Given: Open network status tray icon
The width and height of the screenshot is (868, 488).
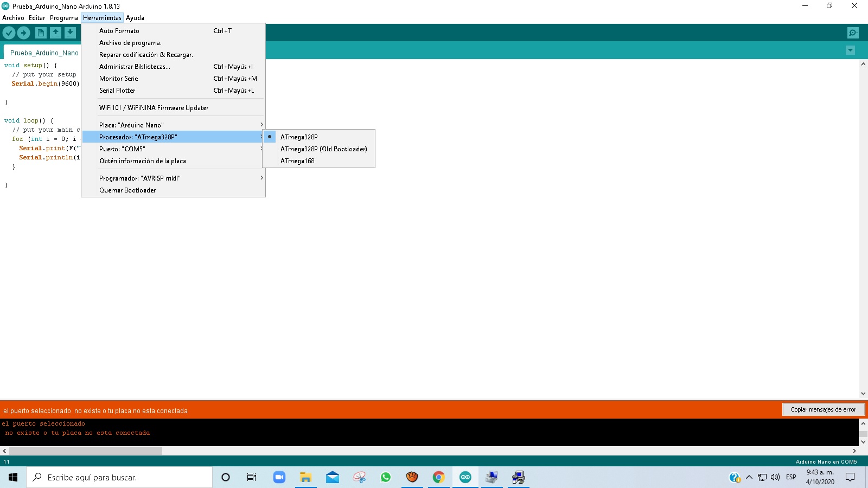Looking at the screenshot, I should coord(762,477).
